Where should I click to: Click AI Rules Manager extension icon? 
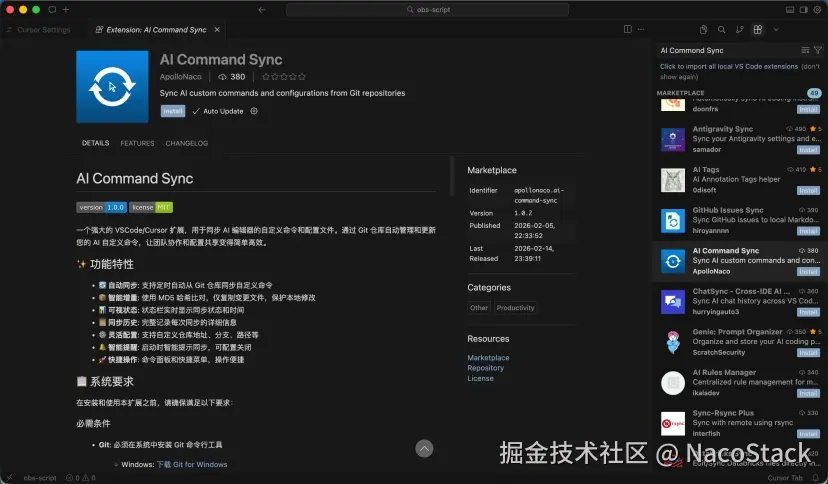673,383
